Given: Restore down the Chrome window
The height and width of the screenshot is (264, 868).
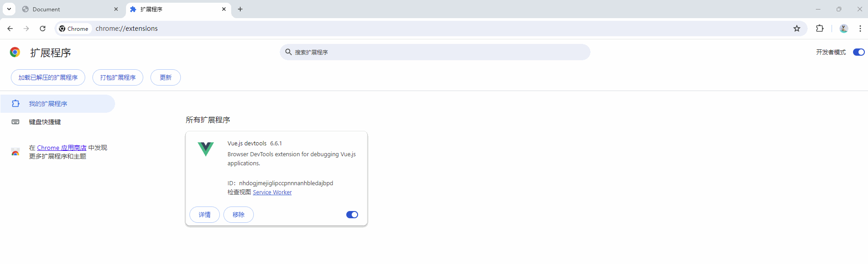Looking at the screenshot, I should pos(839,9).
